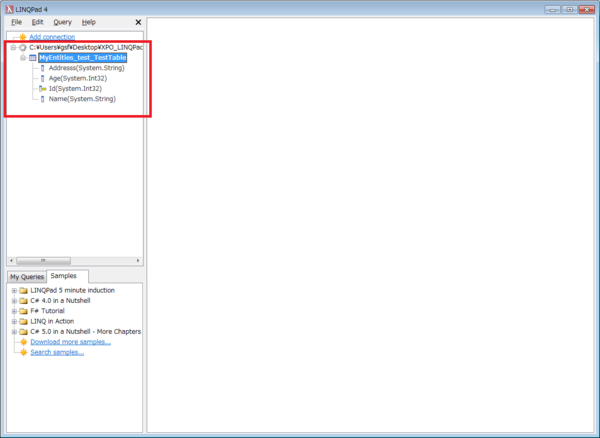Click the C# 5.0 in a Nutshell folder icon
Screen dimensions: 600x438
point(23,332)
